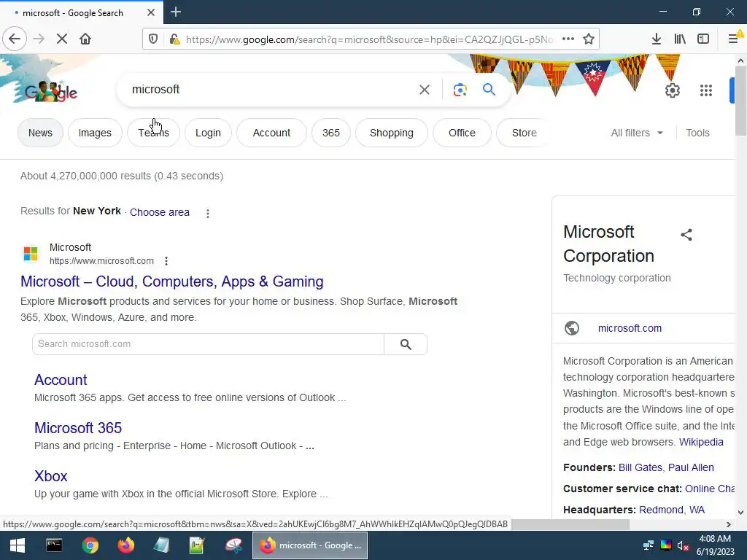747x560 pixels.
Task: Open the microsoft.com link in knowledge panel
Action: coord(630,328)
